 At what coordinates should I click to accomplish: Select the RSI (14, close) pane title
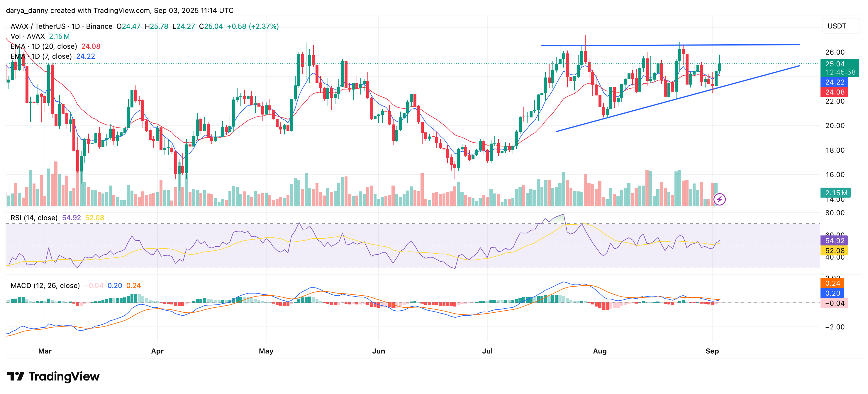coord(34,218)
